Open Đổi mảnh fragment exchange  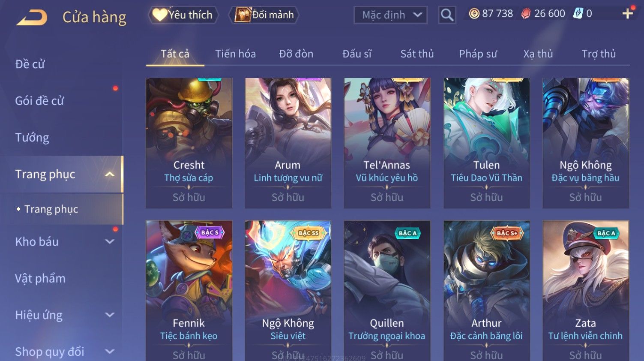click(264, 15)
